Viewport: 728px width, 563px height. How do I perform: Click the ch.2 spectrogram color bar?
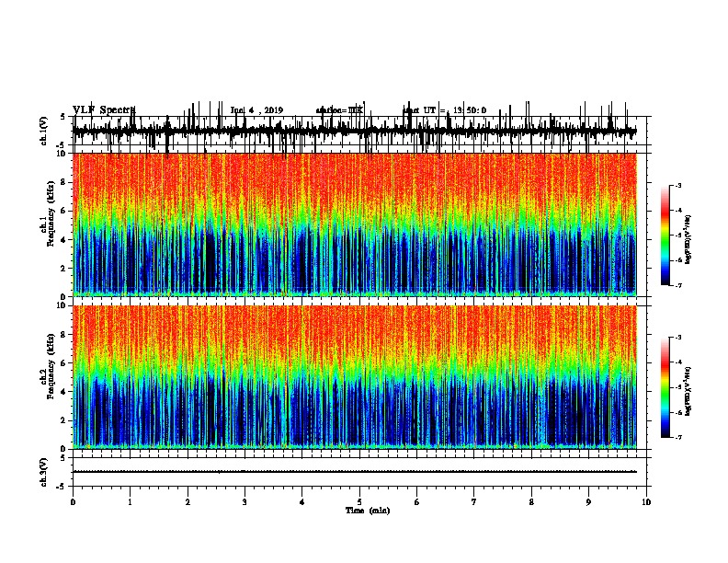coord(665,387)
